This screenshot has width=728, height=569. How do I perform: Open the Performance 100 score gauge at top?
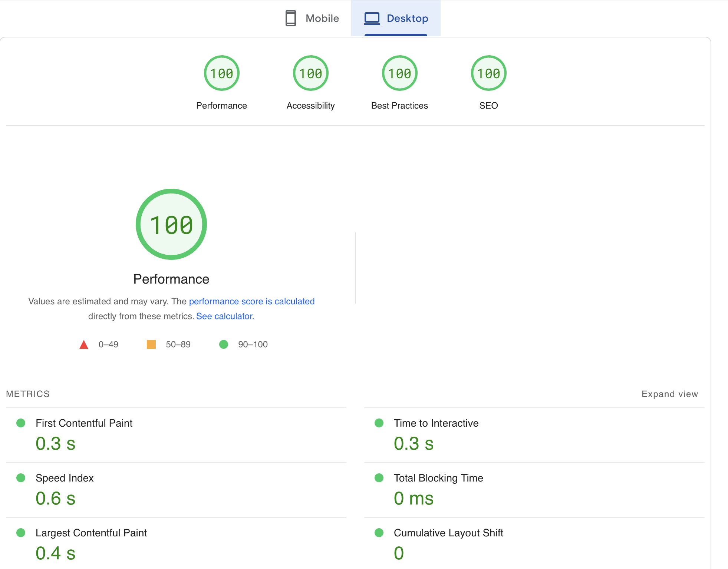pyautogui.click(x=222, y=73)
